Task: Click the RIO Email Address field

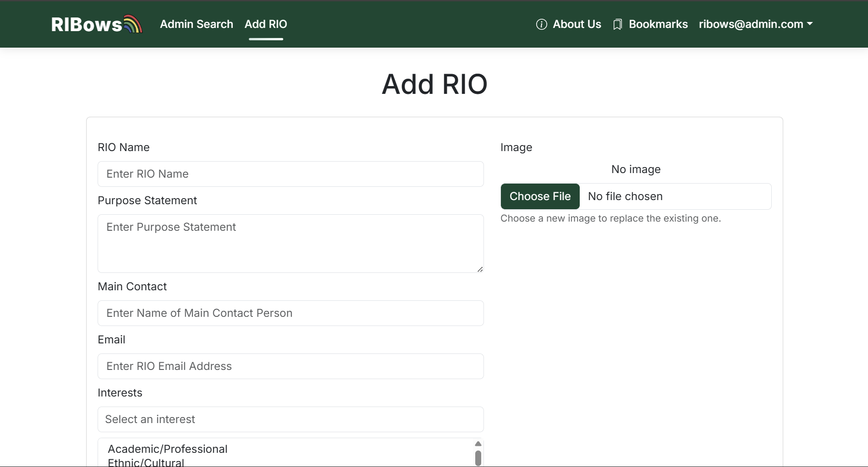Action: coord(291,366)
